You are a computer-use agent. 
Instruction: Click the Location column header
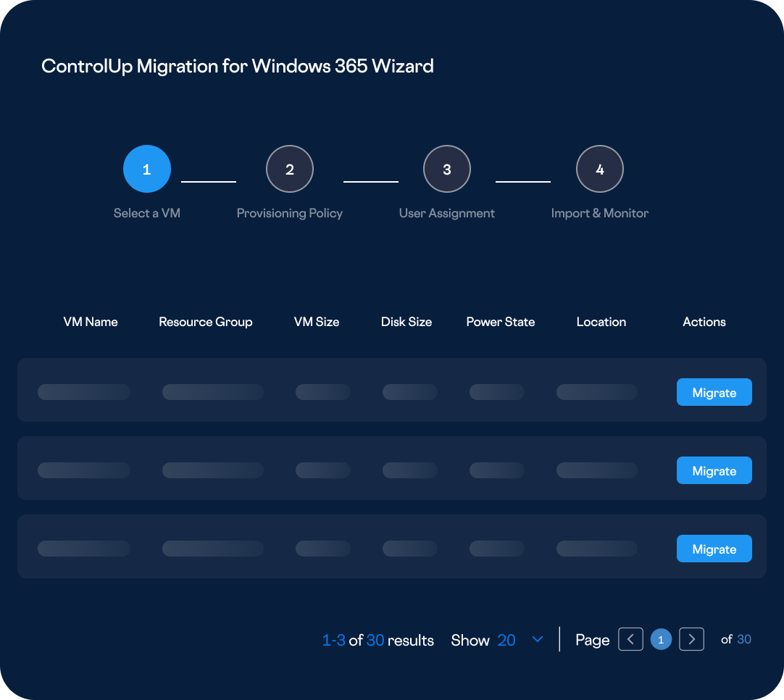601,322
